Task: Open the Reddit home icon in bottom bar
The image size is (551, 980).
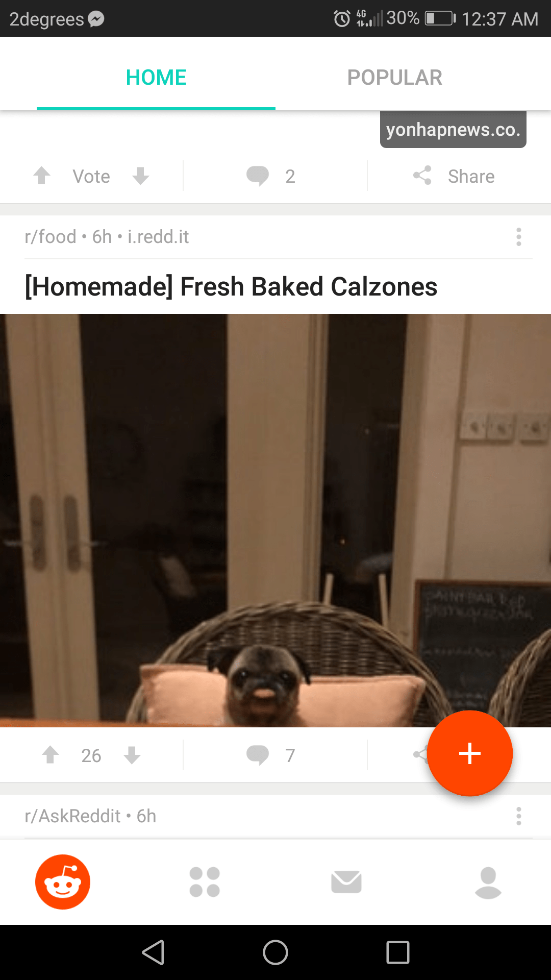Action: click(x=63, y=882)
